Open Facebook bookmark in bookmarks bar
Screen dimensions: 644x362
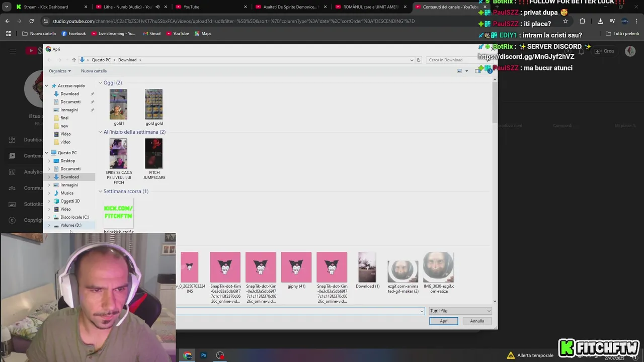click(73, 34)
